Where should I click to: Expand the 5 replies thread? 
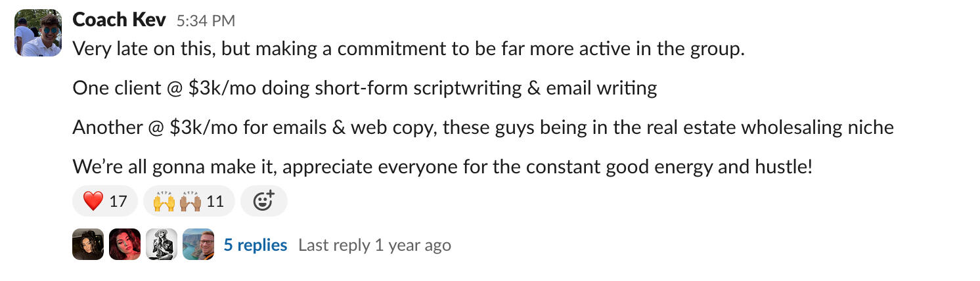click(256, 245)
